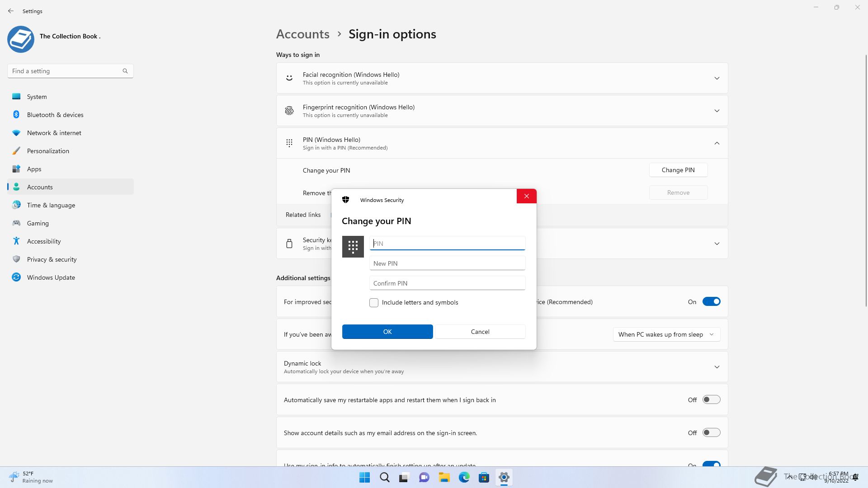The image size is (868, 488).
Task: Navigate to Windows Update
Action: [x=71, y=277]
